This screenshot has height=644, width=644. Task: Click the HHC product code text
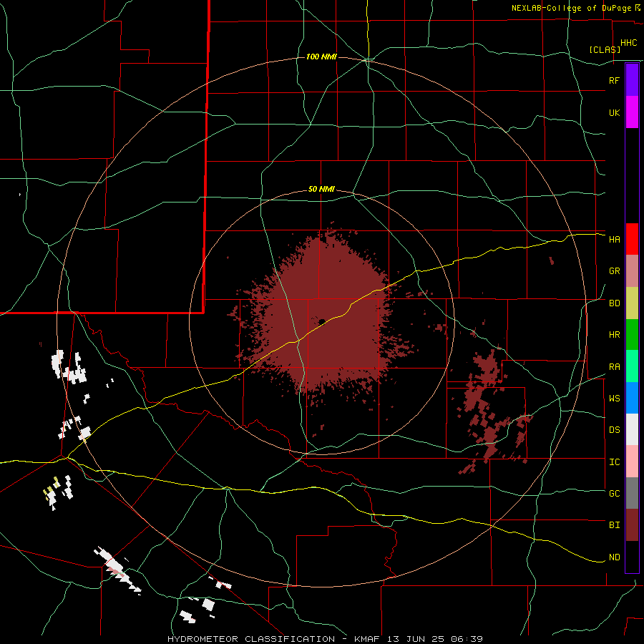coord(628,43)
